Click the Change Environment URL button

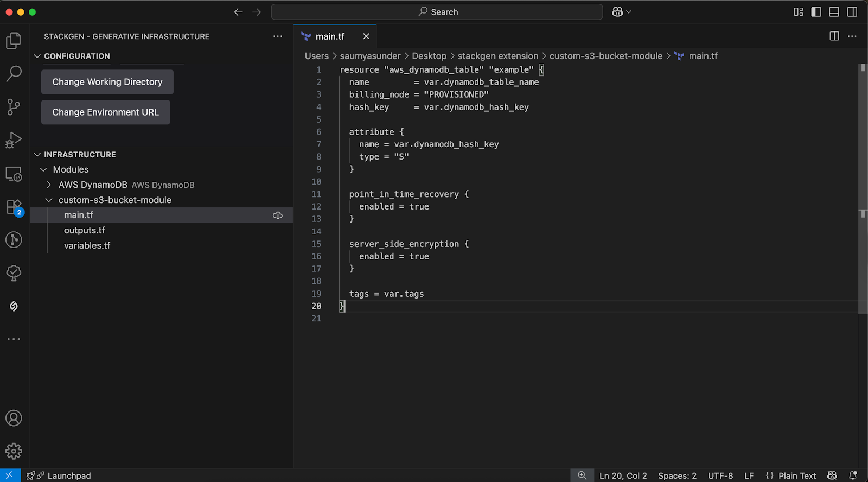pos(106,112)
